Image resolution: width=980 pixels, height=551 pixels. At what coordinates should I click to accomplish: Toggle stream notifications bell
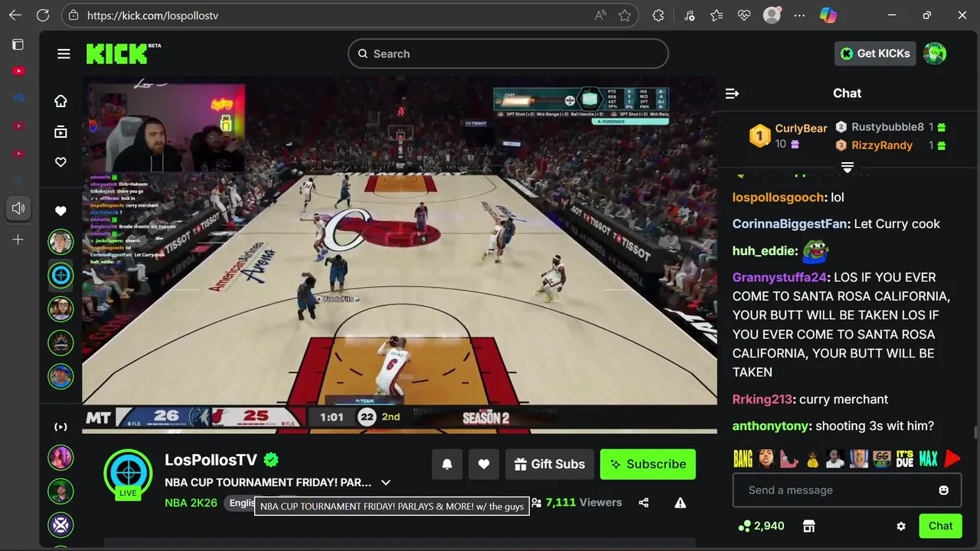coord(447,465)
